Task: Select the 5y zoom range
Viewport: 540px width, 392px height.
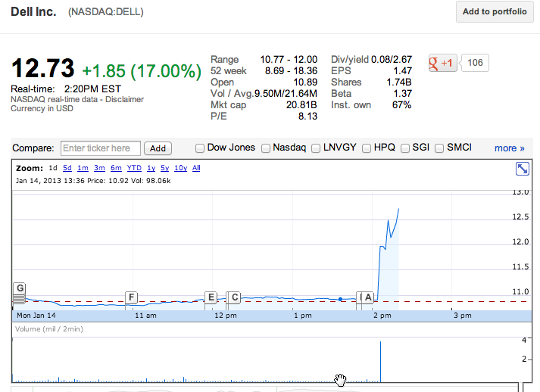Action: click(x=164, y=168)
